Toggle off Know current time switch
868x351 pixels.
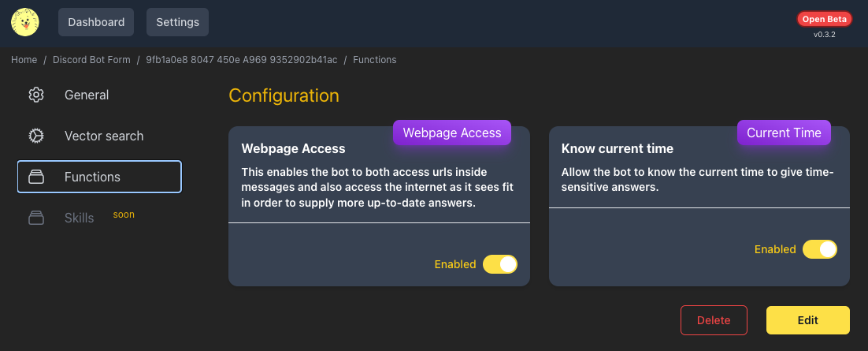coord(820,249)
